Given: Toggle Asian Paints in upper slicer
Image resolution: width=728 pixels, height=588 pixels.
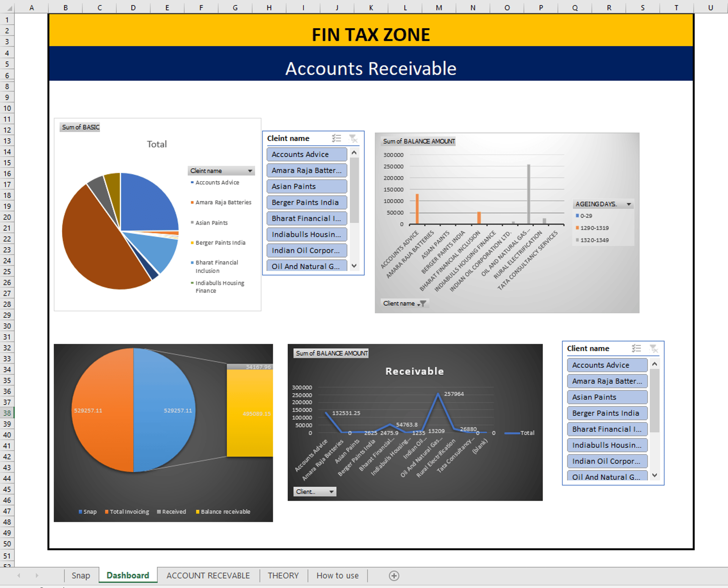Looking at the screenshot, I should (306, 187).
